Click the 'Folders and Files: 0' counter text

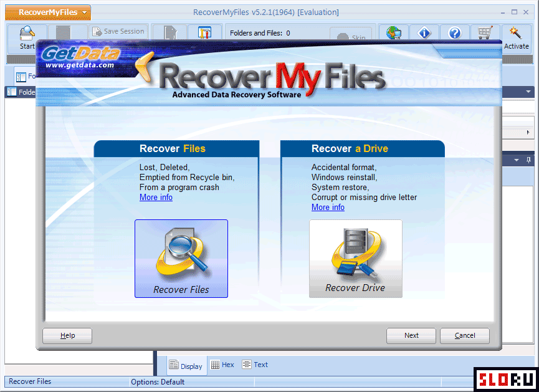(x=260, y=33)
